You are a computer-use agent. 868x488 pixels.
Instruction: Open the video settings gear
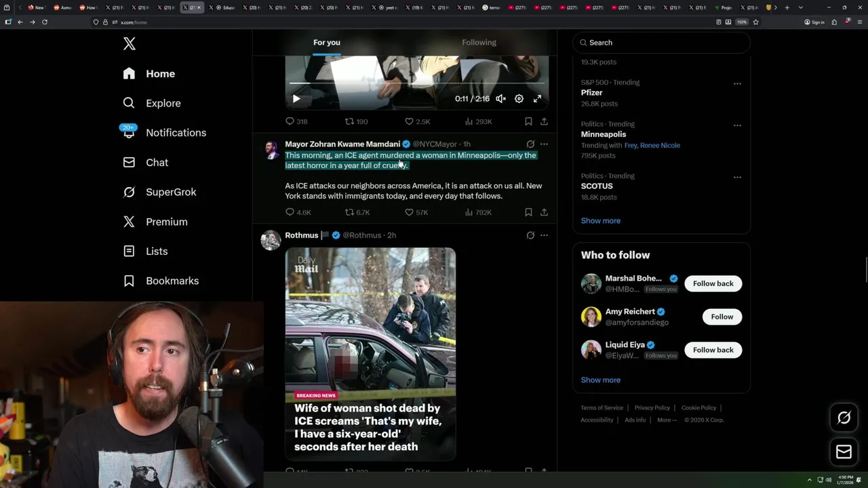[x=519, y=99]
